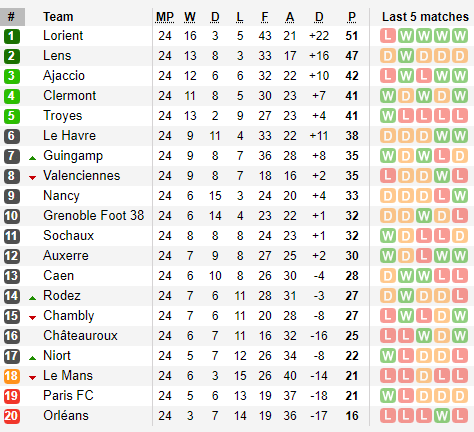Sort by the P points column header
The height and width of the screenshot is (432, 474).
click(352, 17)
